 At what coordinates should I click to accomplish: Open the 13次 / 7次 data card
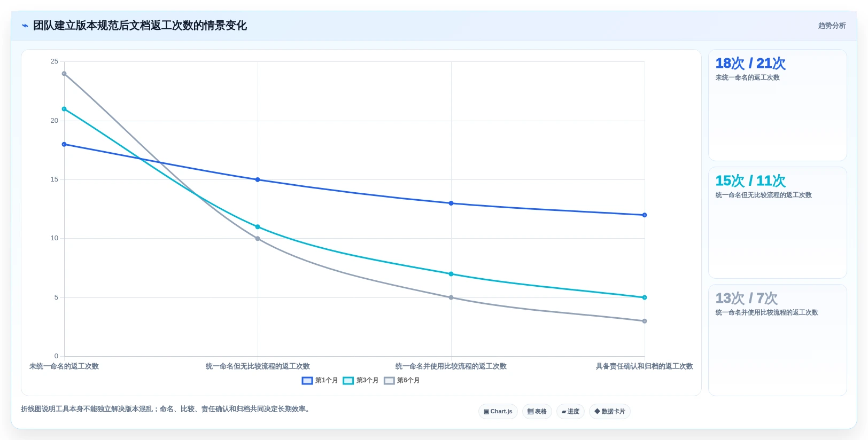click(778, 340)
